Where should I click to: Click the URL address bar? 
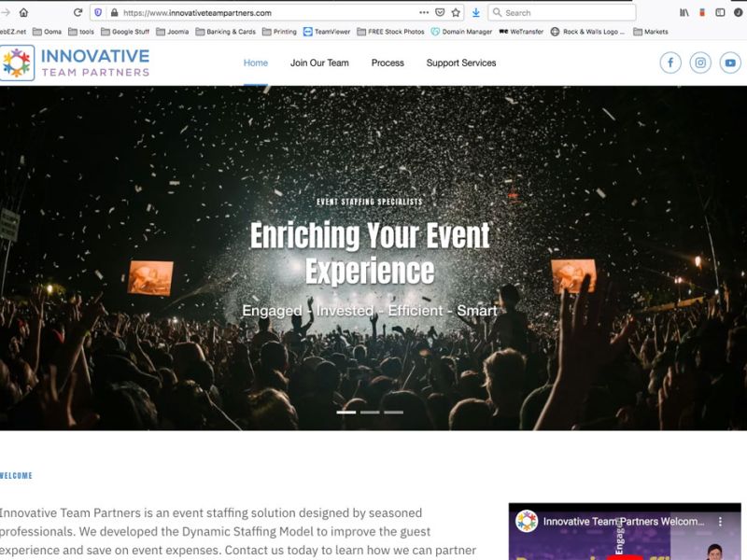pyautogui.click(x=261, y=13)
